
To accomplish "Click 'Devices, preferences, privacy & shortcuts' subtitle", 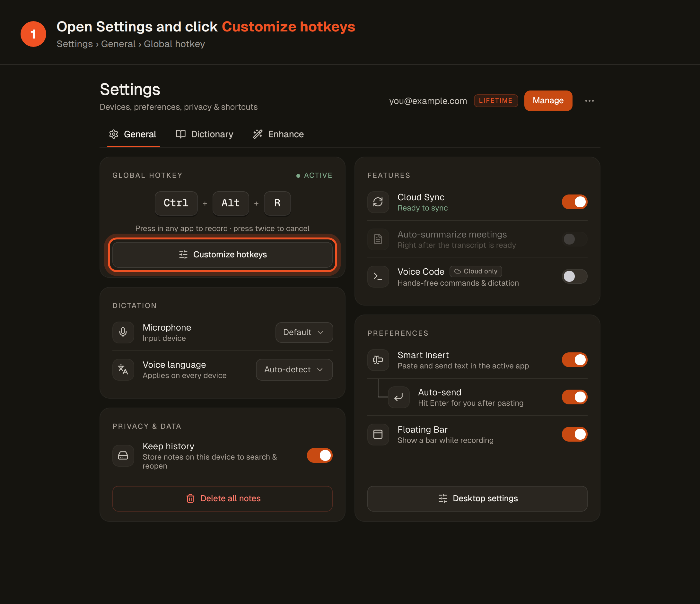I will tap(179, 107).
